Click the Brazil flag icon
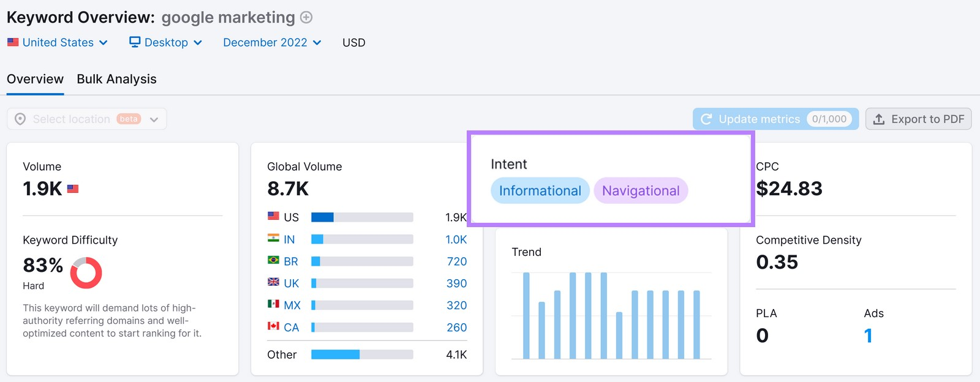Viewport: 980px width, 382px height. coord(273,260)
